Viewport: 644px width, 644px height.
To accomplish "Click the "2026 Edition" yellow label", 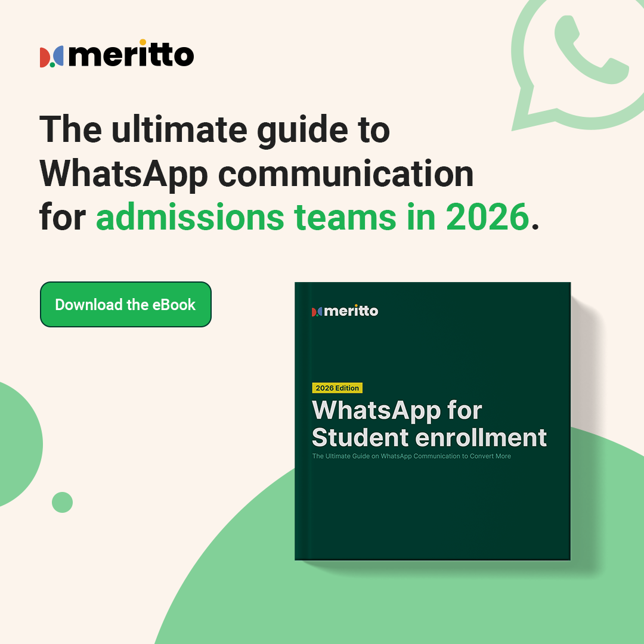I will point(337,388).
